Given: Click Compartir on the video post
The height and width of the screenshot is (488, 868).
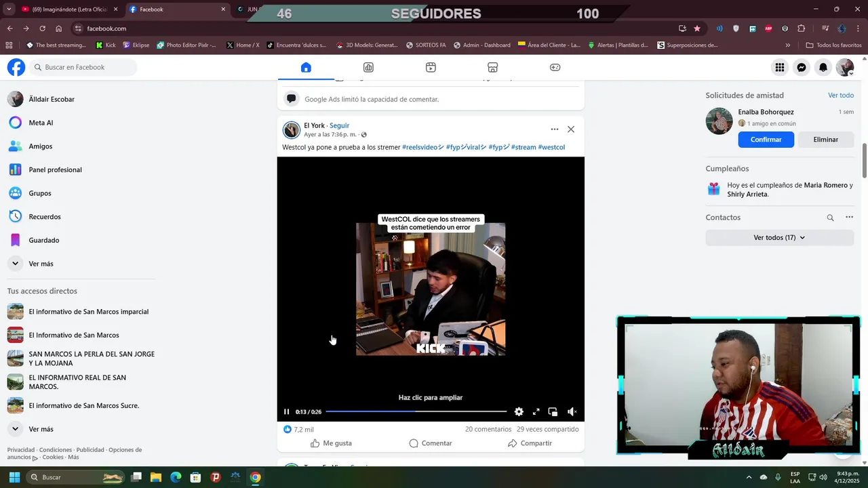Looking at the screenshot, I should click(x=530, y=443).
